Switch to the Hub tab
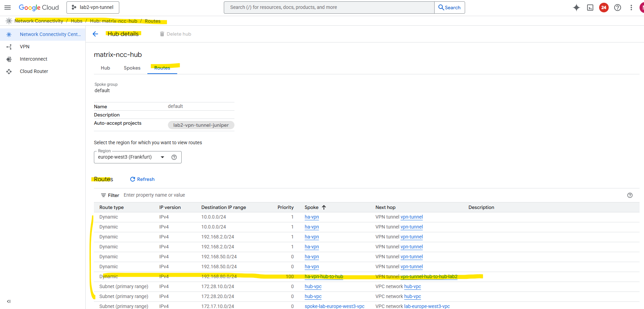This screenshot has height=309, width=644. [x=105, y=68]
